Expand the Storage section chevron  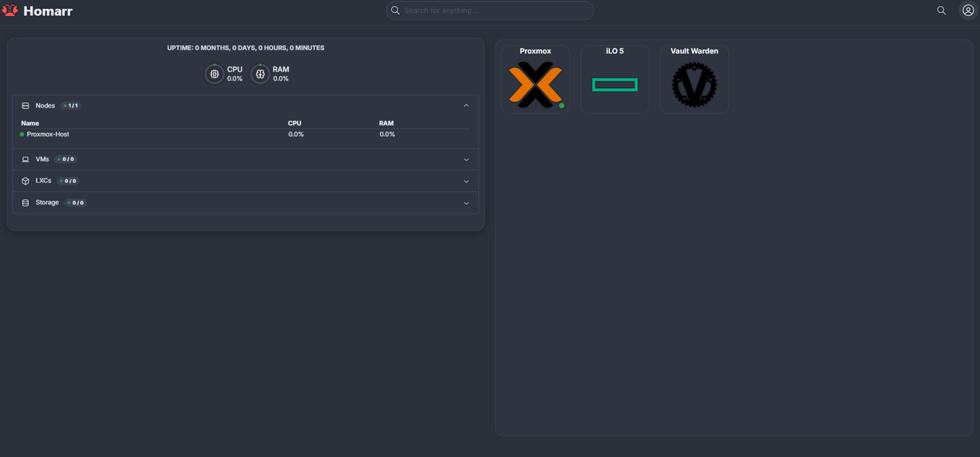466,203
